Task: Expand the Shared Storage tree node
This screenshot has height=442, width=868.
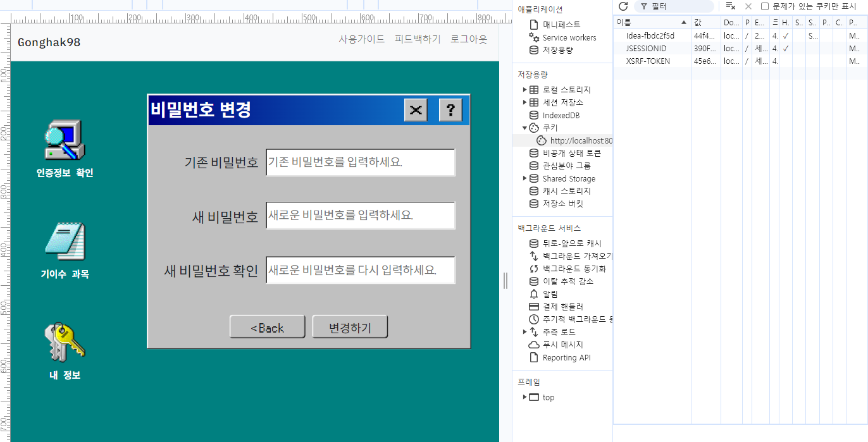Action: click(525, 178)
